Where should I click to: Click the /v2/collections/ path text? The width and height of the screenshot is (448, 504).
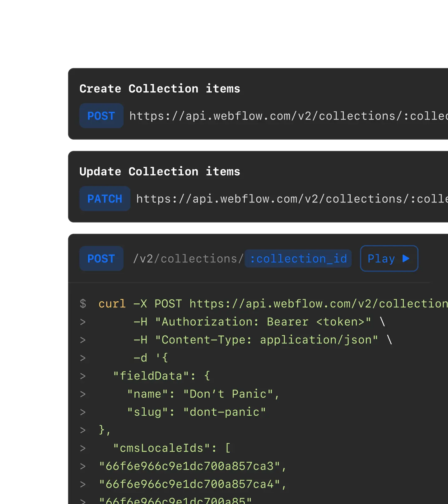click(188, 259)
